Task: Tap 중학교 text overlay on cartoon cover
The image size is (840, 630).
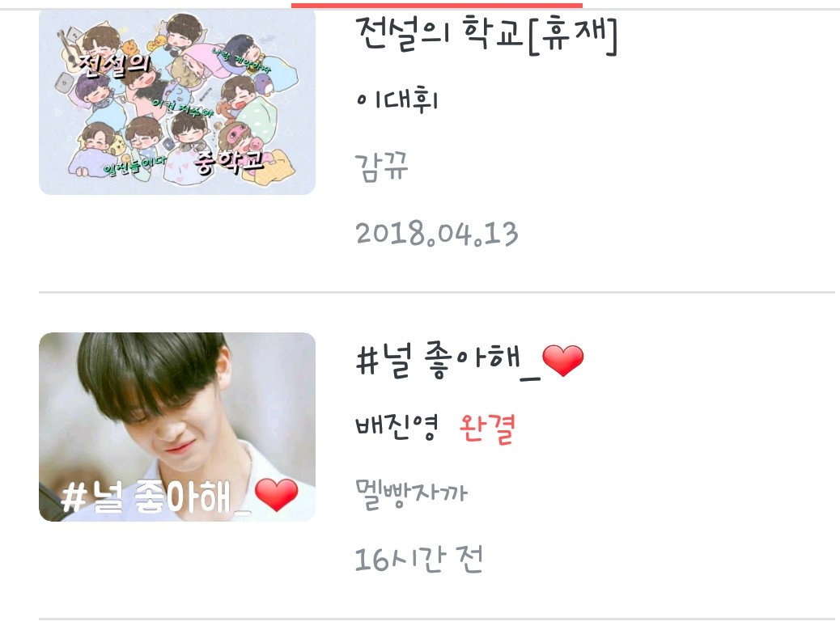Action: (x=229, y=161)
